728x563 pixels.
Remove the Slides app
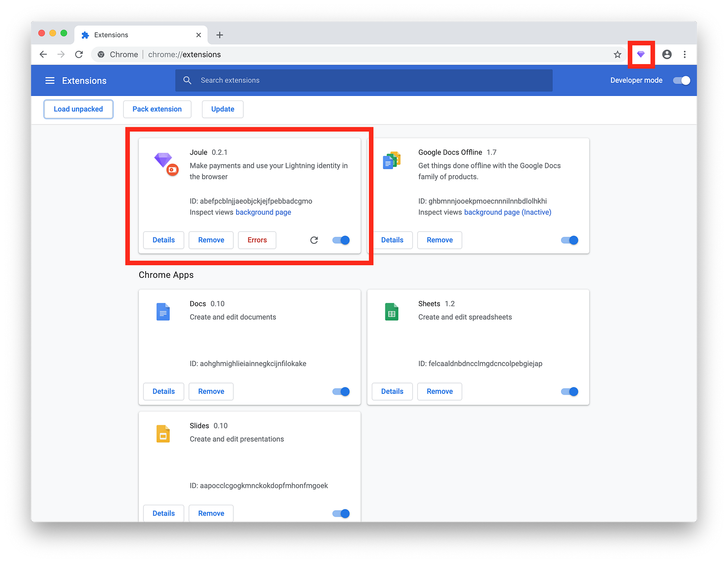tap(211, 513)
